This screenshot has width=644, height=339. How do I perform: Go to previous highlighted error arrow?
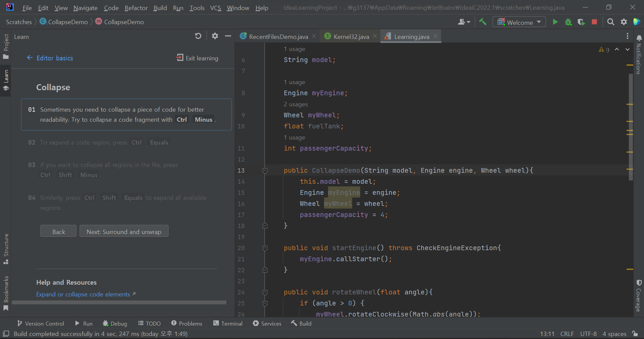617,49
